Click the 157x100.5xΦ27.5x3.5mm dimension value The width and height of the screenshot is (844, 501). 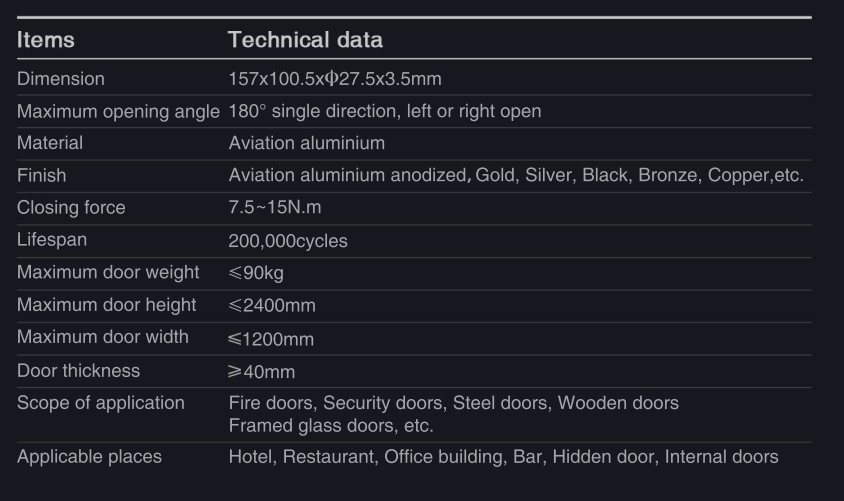pyautogui.click(x=335, y=79)
